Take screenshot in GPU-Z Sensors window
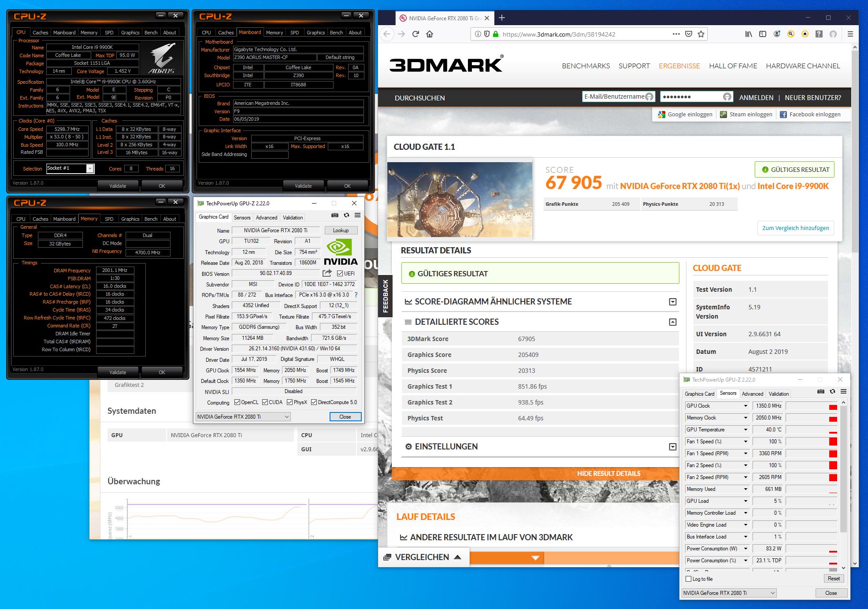 (x=820, y=391)
